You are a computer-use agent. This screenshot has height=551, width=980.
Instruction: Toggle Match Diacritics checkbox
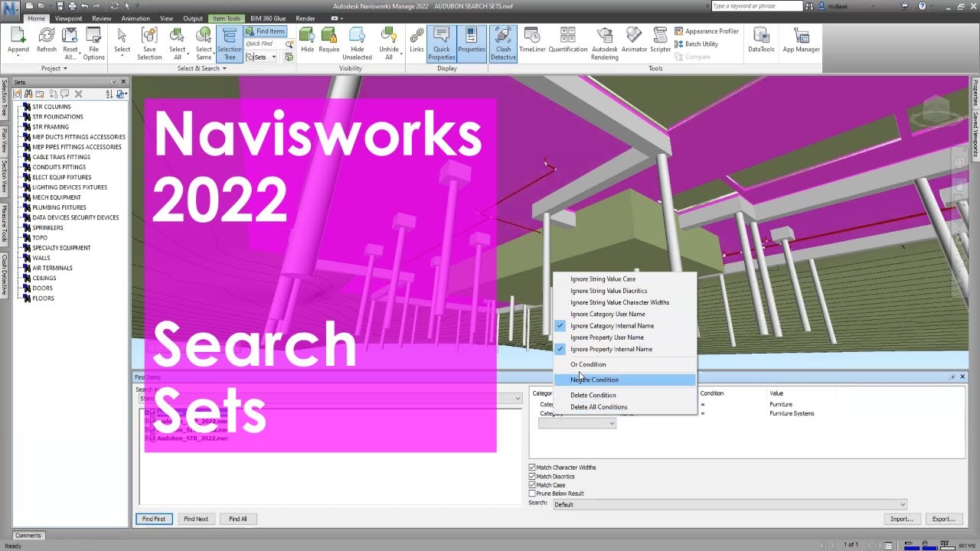tap(533, 476)
